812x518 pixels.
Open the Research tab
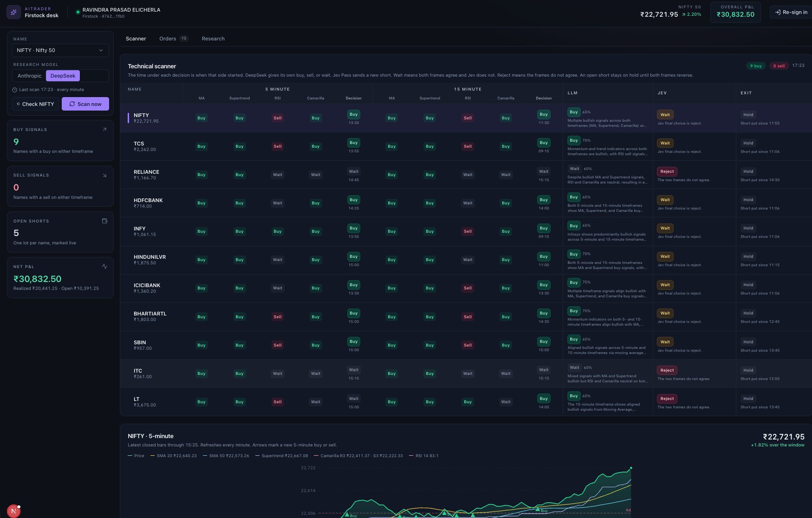point(213,39)
